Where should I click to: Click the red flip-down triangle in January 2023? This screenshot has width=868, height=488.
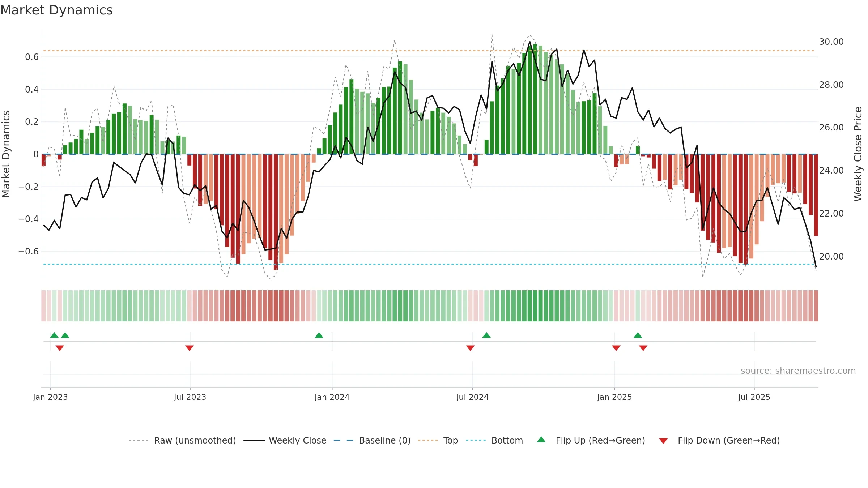pyautogui.click(x=60, y=348)
